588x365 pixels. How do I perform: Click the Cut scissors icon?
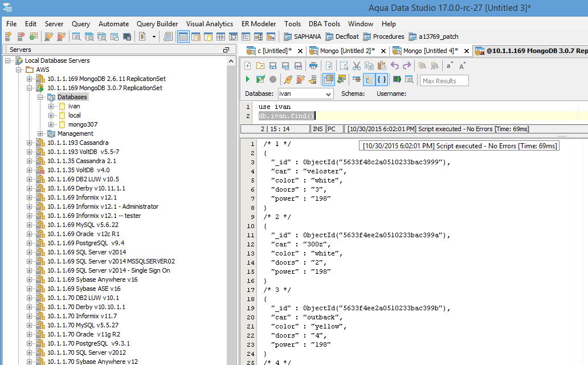point(357,66)
